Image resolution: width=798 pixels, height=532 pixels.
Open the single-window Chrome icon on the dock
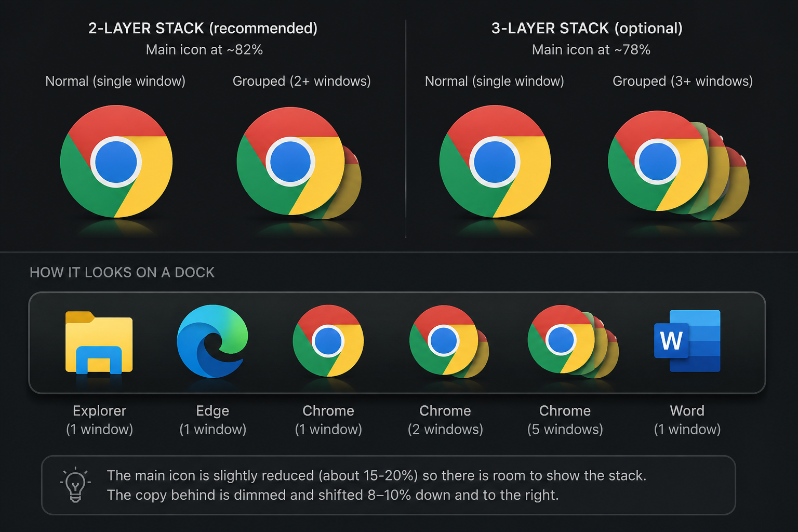328,341
